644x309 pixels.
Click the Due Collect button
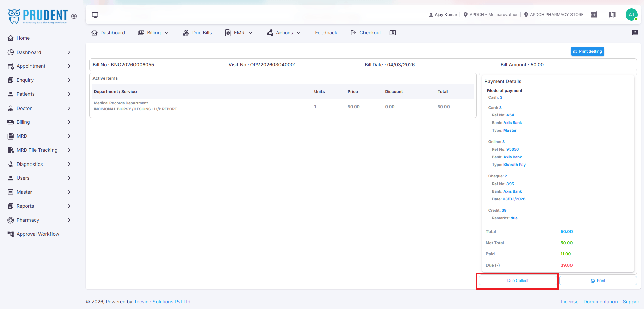coord(518,281)
